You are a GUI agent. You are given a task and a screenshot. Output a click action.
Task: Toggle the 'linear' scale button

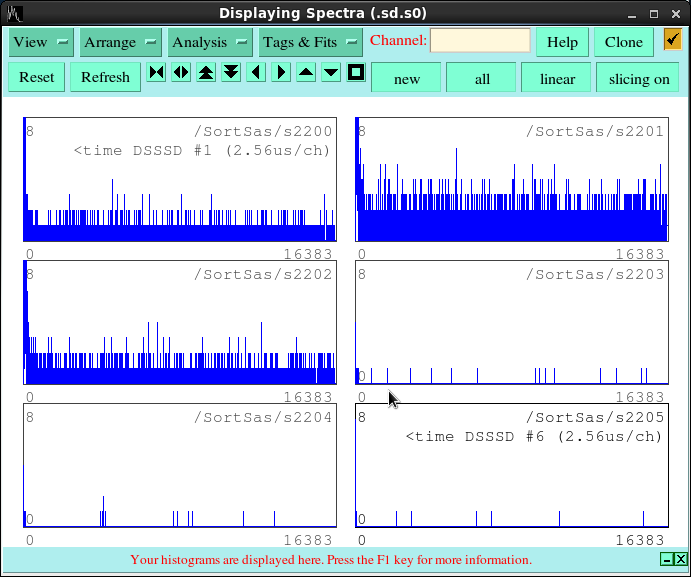pos(557,78)
